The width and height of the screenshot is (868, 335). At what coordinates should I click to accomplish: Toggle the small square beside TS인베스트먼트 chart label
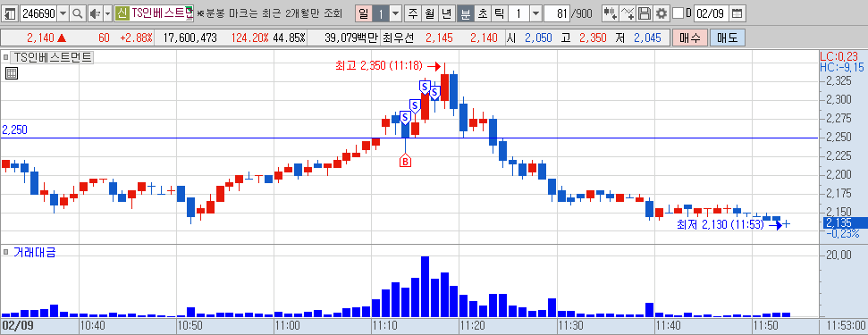[6, 56]
